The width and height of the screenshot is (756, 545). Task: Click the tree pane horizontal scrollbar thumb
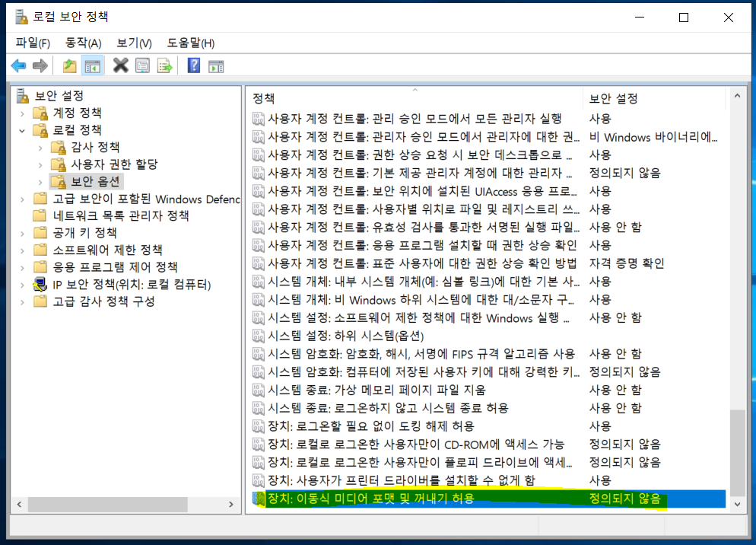point(107,505)
